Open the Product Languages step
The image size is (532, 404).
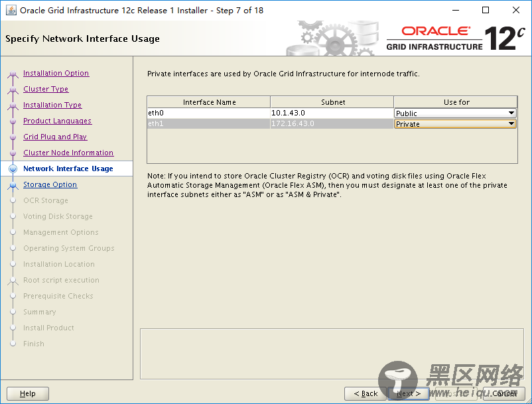(x=57, y=121)
